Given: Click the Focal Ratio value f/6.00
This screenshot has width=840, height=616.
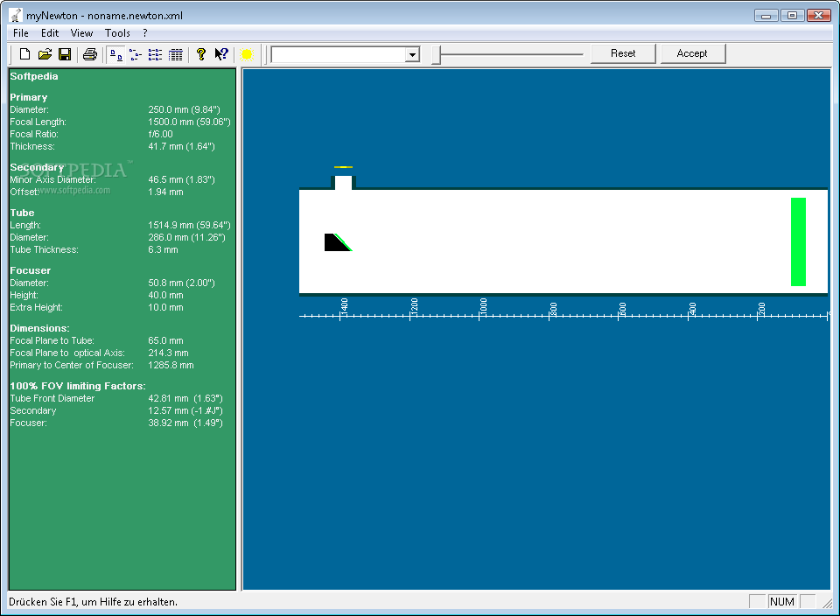Looking at the screenshot, I should click(160, 135).
